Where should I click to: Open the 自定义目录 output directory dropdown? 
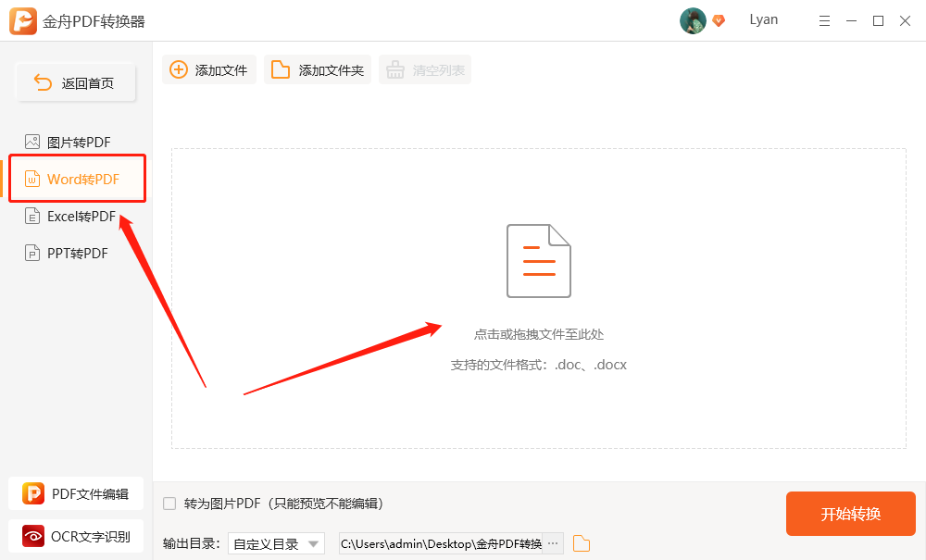point(276,543)
